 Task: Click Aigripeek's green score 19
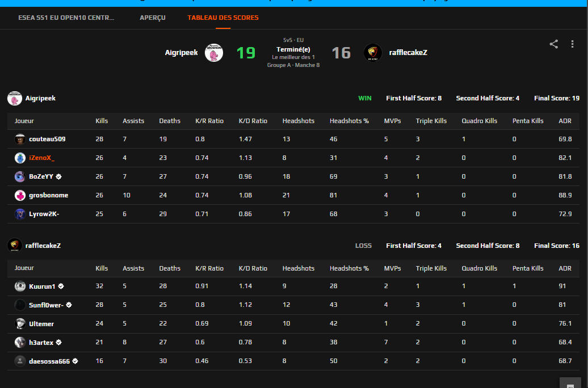(246, 53)
